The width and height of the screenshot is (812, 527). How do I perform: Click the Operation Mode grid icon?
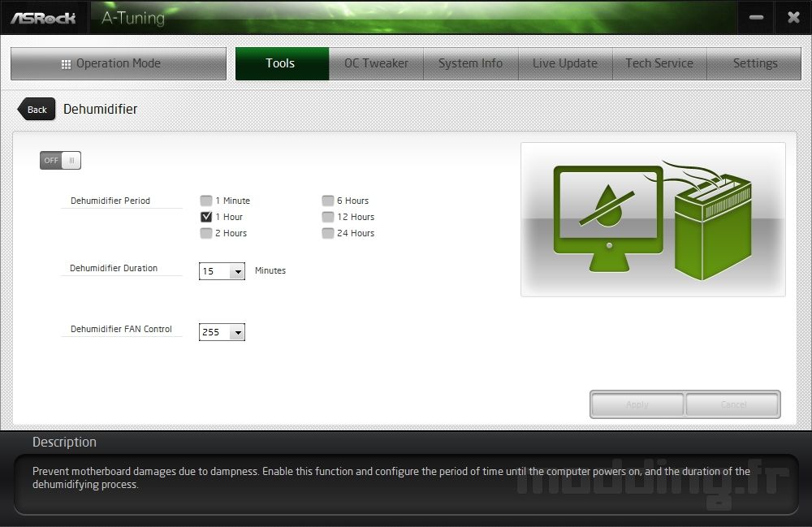click(x=66, y=64)
